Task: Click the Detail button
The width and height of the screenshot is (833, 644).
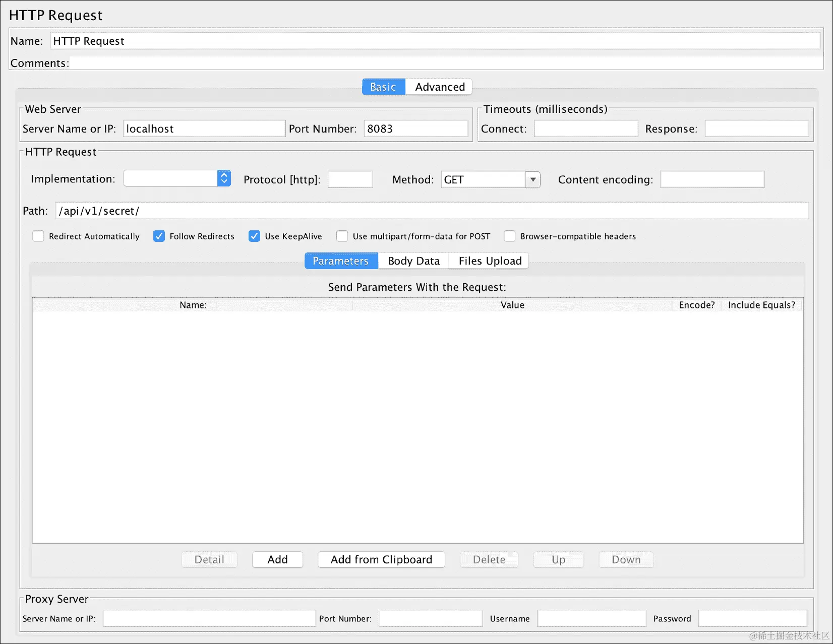Action: click(209, 559)
